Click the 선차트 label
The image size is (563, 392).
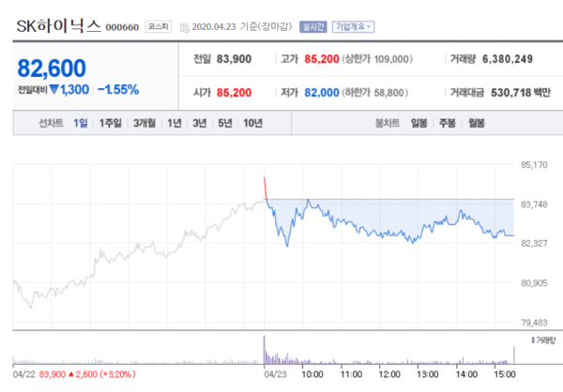tap(51, 123)
